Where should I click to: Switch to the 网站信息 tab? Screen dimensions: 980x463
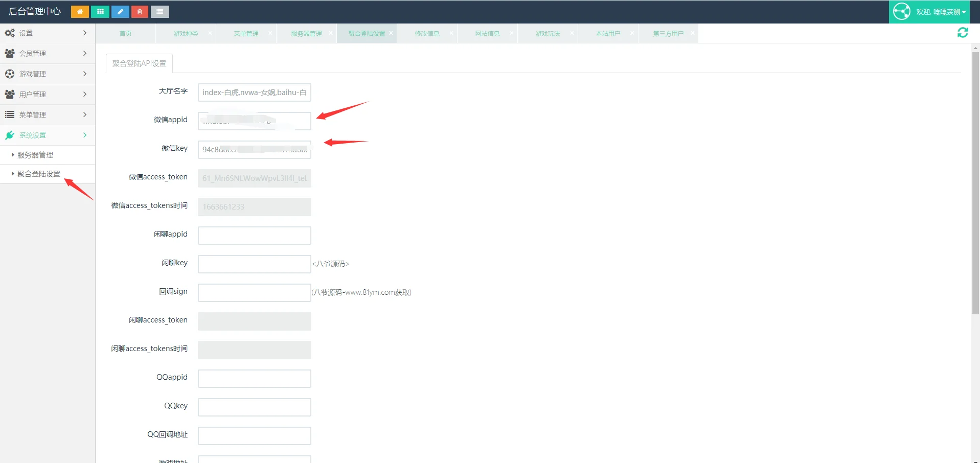(487, 34)
